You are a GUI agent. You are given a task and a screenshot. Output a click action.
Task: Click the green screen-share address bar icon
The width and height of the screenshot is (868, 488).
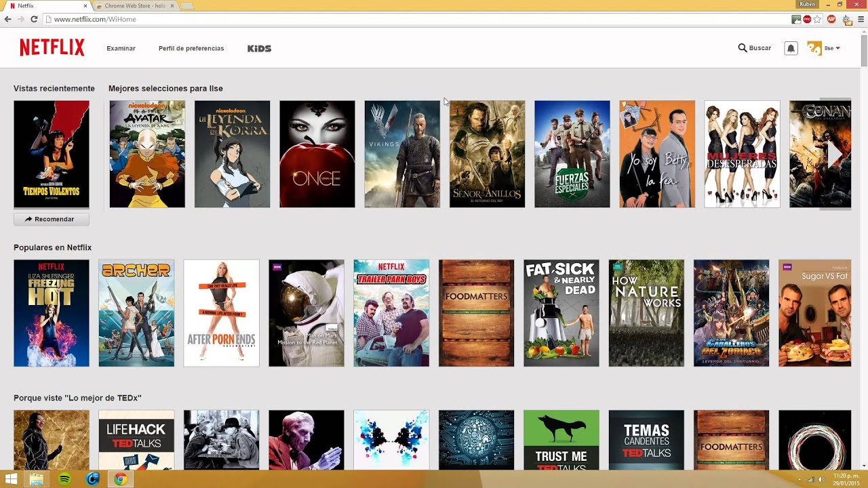coord(796,19)
